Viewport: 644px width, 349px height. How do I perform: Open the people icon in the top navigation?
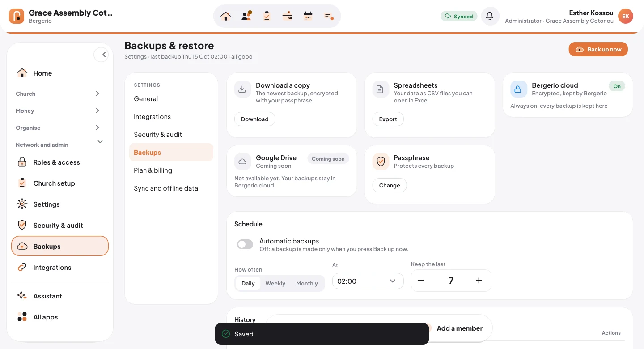pyautogui.click(x=246, y=16)
